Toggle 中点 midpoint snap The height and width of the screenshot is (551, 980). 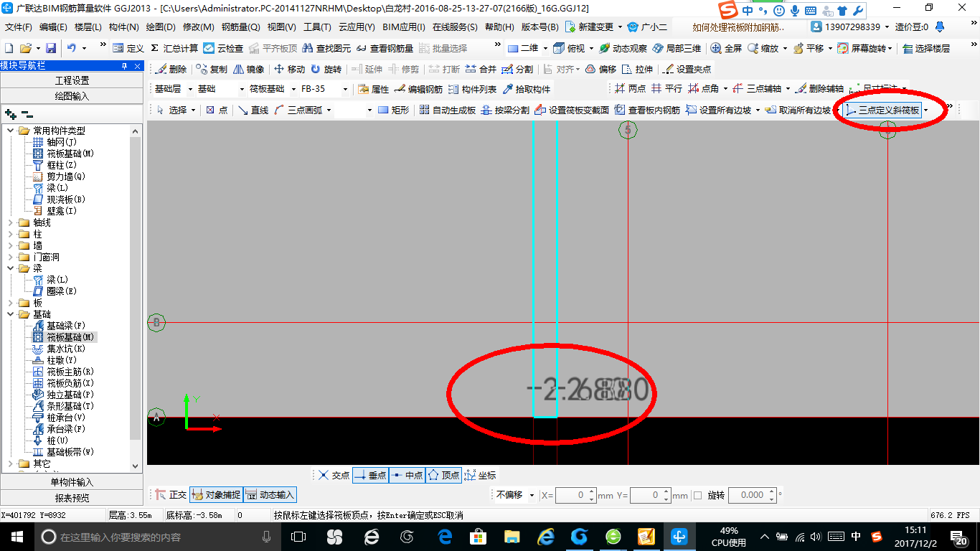[x=407, y=475]
